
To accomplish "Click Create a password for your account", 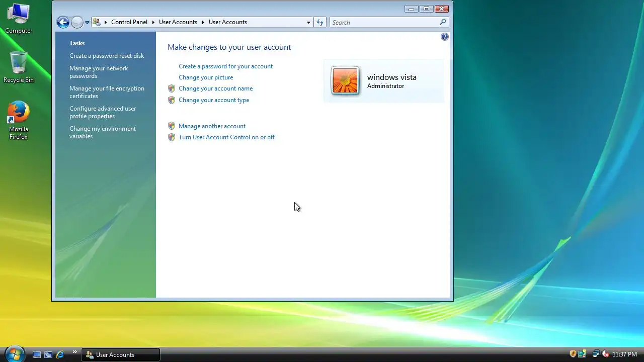I will 225,66.
